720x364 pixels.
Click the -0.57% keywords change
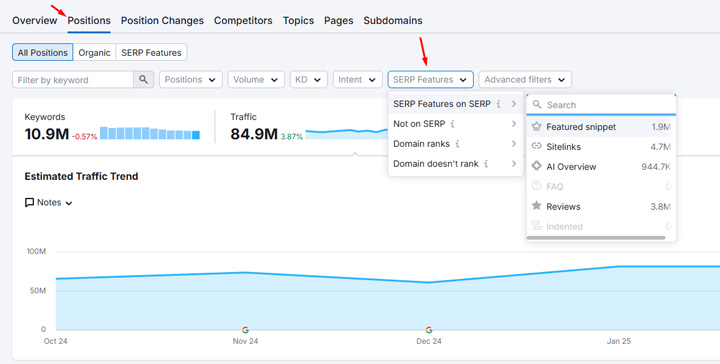[84, 137]
